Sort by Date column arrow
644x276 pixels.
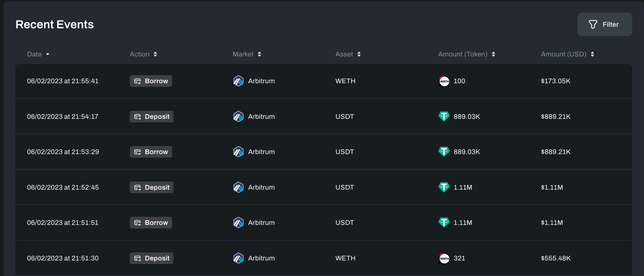48,54
